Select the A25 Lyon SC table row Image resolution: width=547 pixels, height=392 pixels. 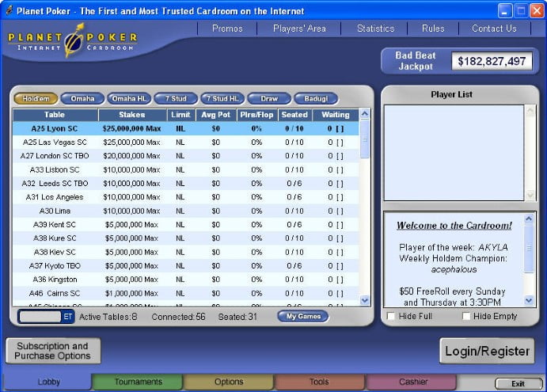tap(185, 128)
